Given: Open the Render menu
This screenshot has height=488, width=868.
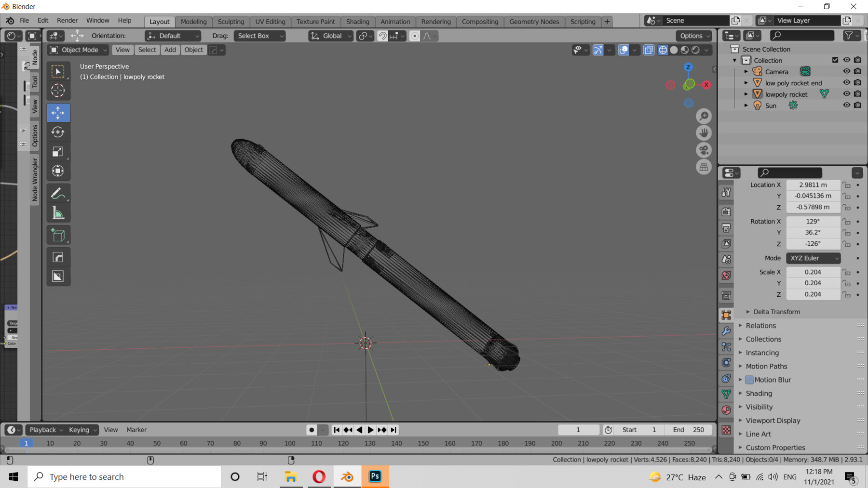Looking at the screenshot, I should click(x=67, y=20).
